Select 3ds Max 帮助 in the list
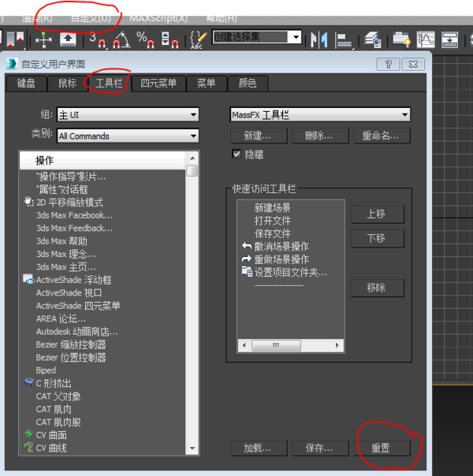The image size is (473, 476). tap(61, 241)
